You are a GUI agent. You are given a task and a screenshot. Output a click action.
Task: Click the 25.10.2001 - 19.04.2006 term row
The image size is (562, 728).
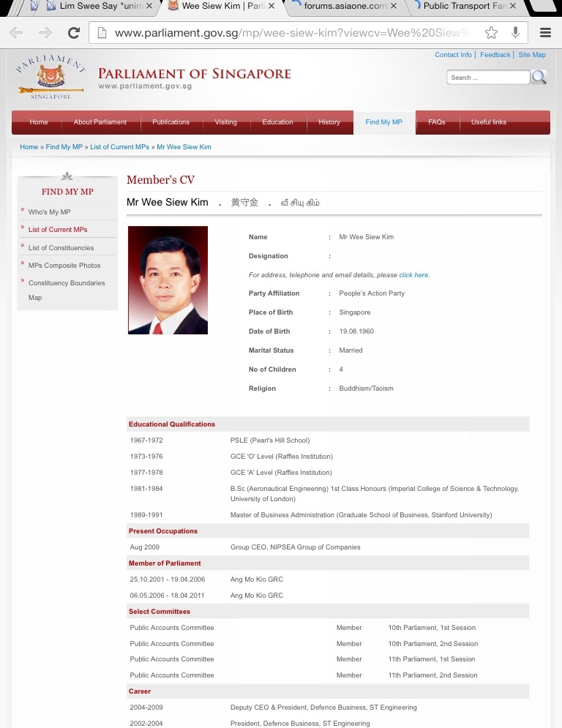(x=327, y=579)
